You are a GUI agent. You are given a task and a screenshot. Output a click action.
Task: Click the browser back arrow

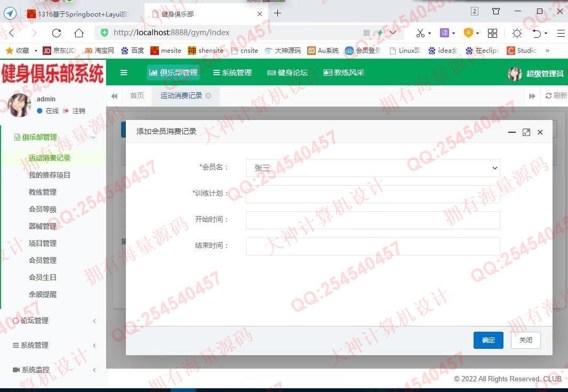pyautogui.click(x=11, y=33)
